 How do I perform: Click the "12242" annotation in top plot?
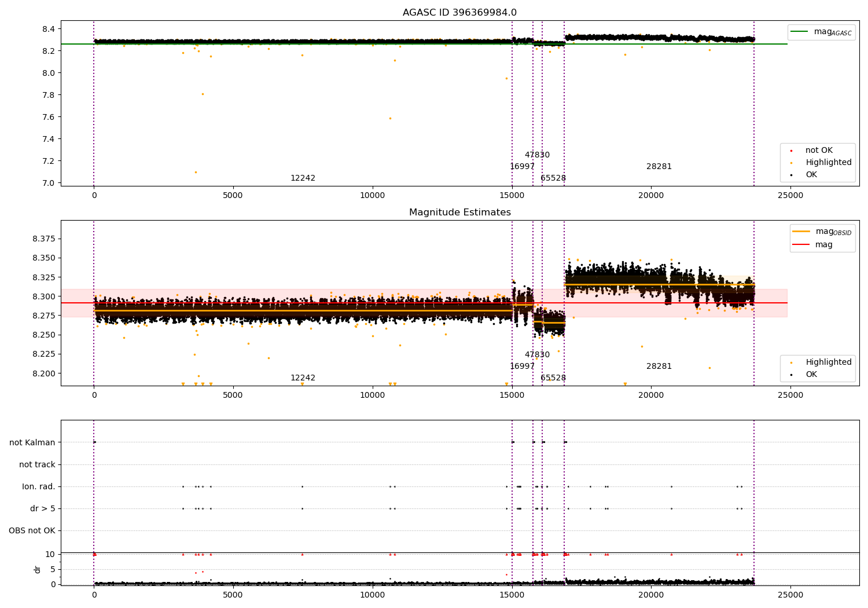303,178
